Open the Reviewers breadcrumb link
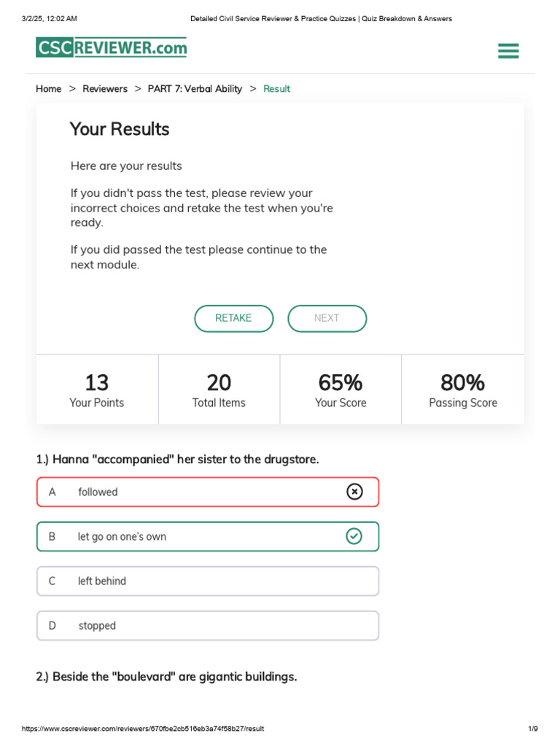560x747 pixels. [105, 89]
